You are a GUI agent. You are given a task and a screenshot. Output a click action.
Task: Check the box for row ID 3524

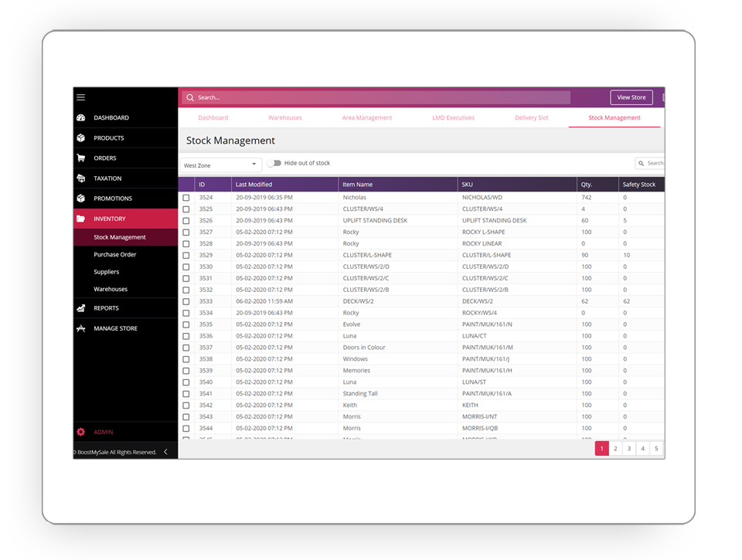[186, 198]
